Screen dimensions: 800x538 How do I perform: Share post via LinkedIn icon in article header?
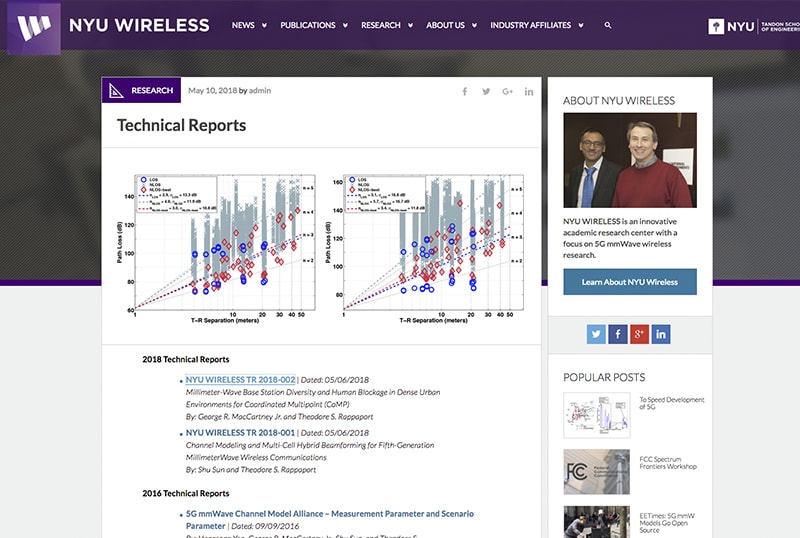click(529, 91)
